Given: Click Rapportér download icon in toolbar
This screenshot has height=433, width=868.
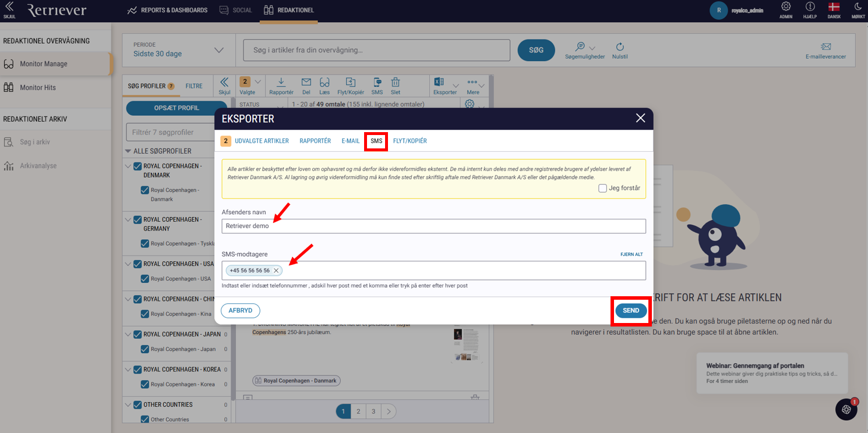Looking at the screenshot, I should click(281, 82).
